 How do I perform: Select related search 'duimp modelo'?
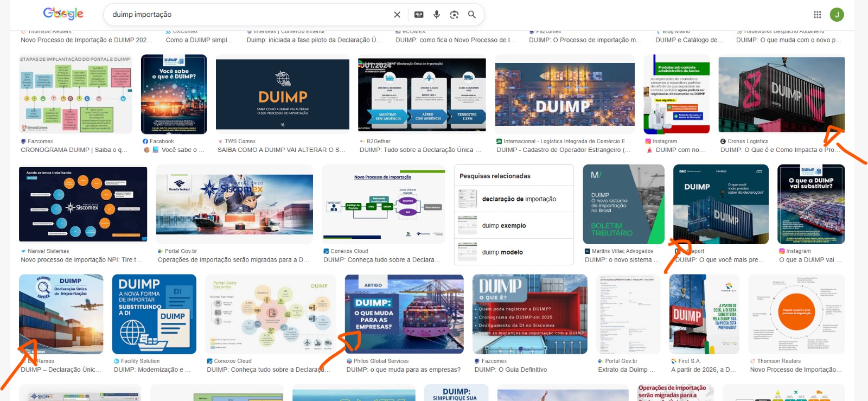coord(514,252)
